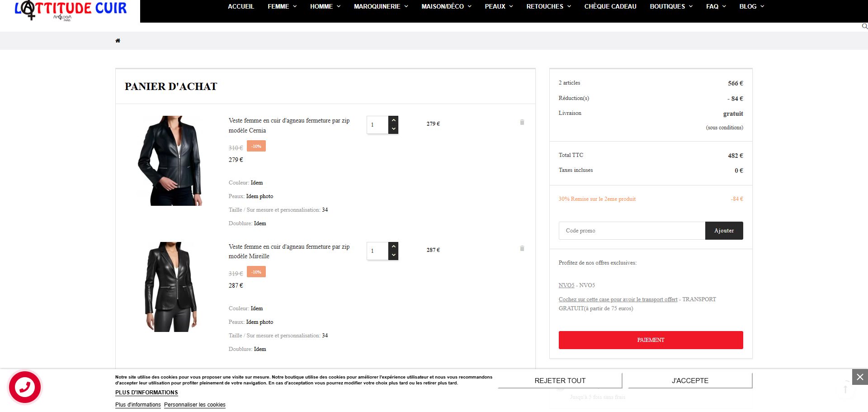
Task: Go to ACCUEIL page
Action: click(241, 6)
